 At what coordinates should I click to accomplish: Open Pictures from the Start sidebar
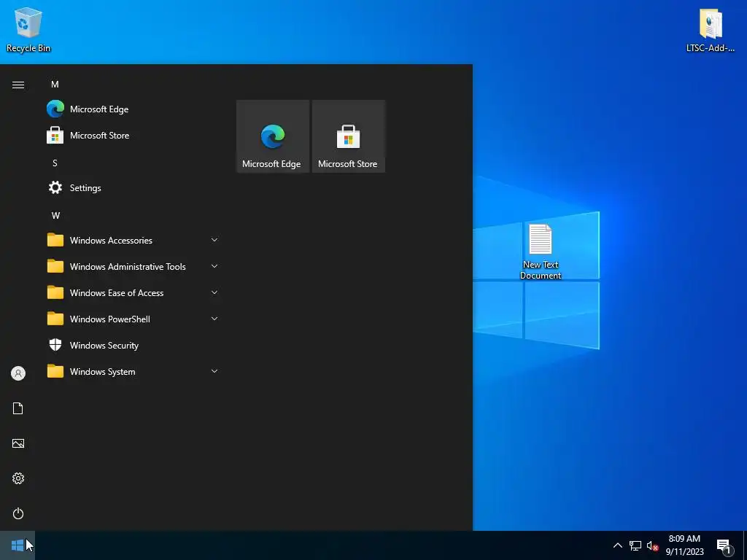coord(18,443)
